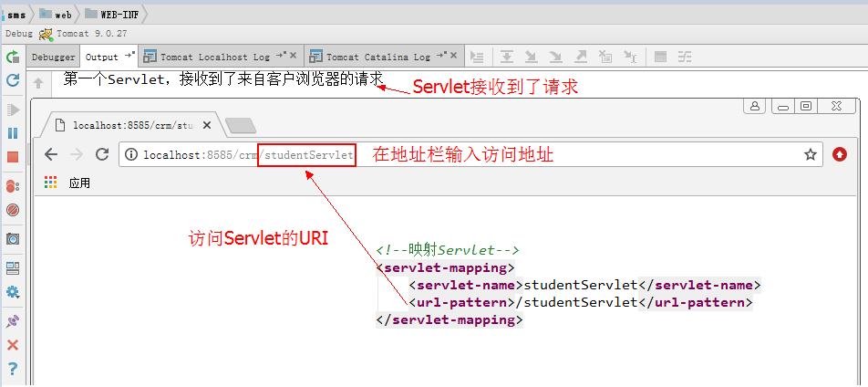This screenshot has width=868, height=387.
Task: Open the debug settings gear dropdown
Action: click(x=13, y=292)
